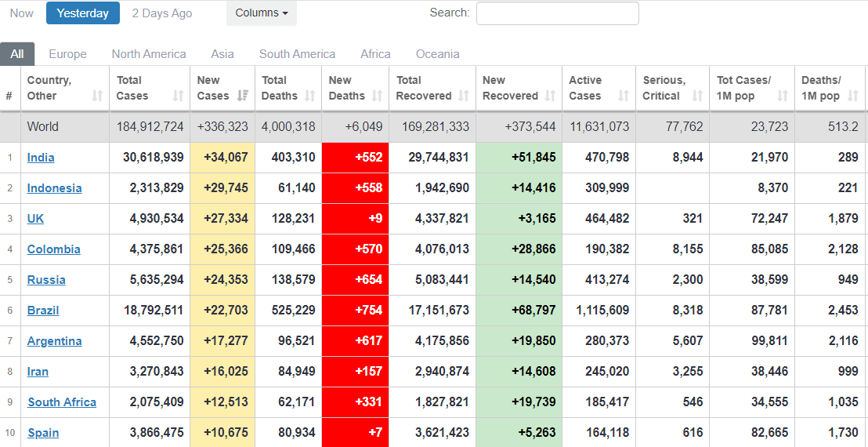
Task: Sort by Deaths/1M pop sort arrows
Action: point(855,96)
